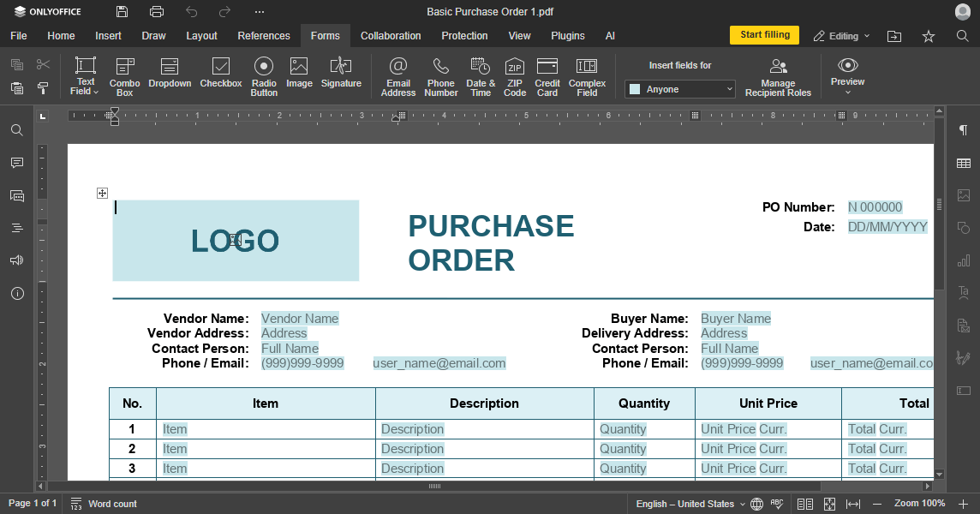This screenshot has width=980, height=514.
Task: Click the Copy style paintbrush icon
Action: (43, 88)
